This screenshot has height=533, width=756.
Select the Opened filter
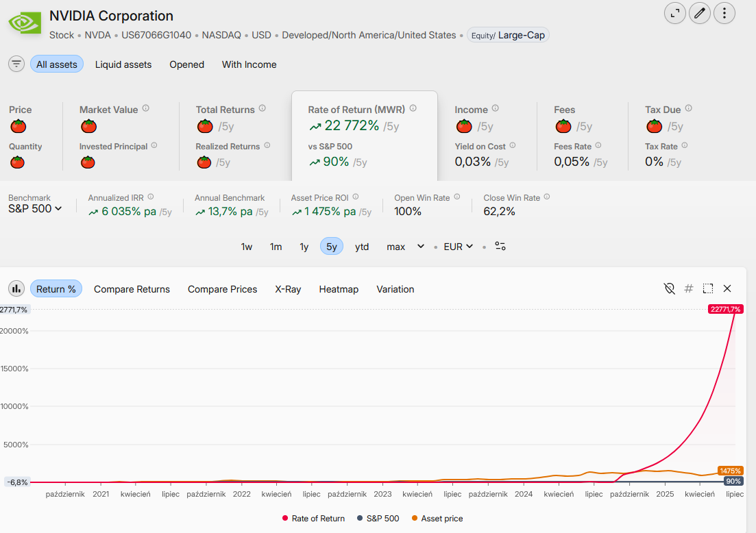[186, 64]
